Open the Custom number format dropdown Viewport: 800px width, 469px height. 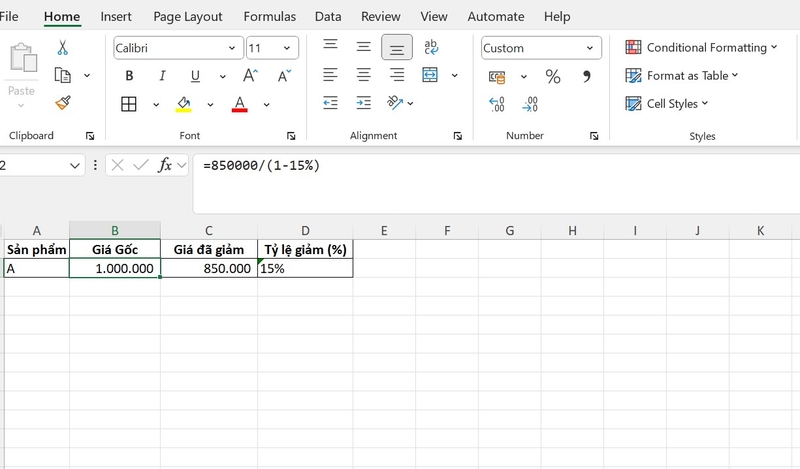(x=590, y=48)
